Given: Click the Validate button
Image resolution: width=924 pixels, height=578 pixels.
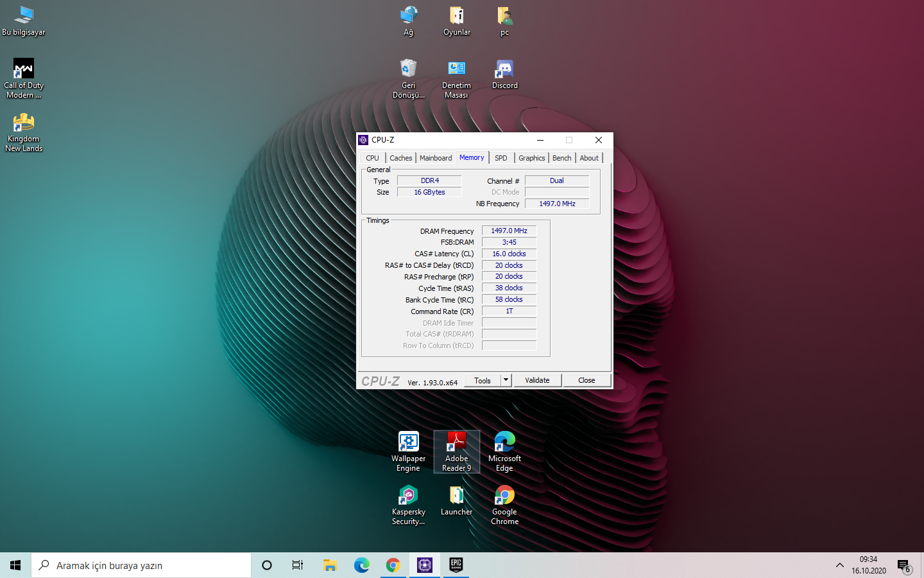Looking at the screenshot, I should [537, 380].
